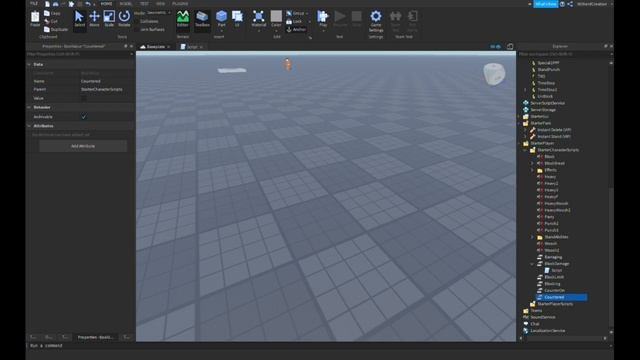Collapse the StarterPlayer node

[520, 144]
